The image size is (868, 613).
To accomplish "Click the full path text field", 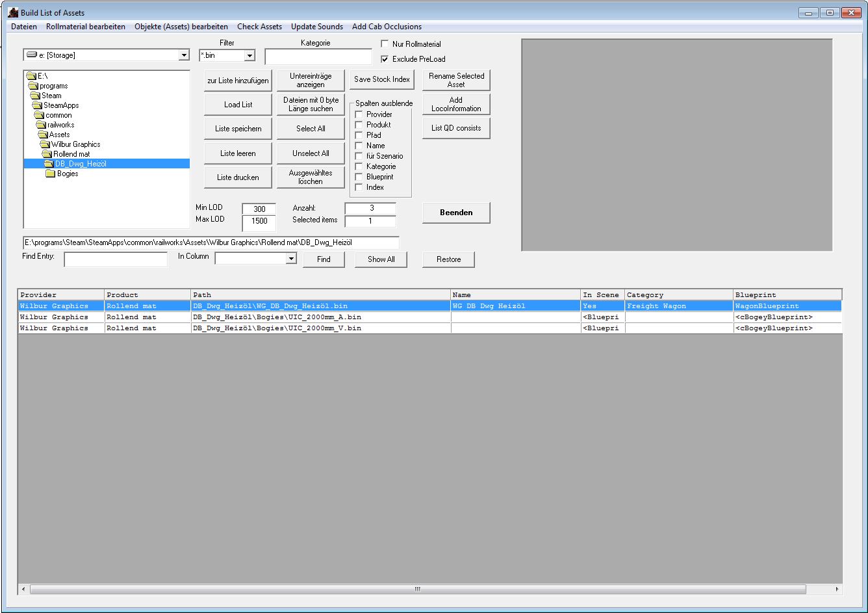I will pos(211,242).
